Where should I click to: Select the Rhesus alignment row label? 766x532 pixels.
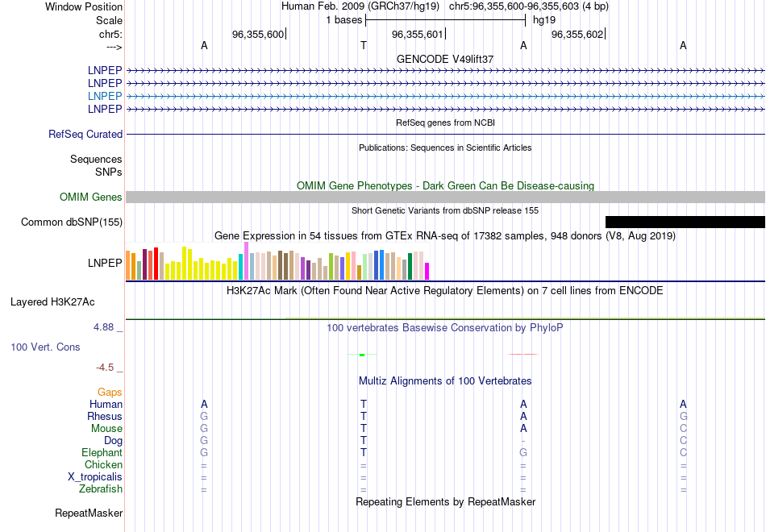(x=105, y=416)
